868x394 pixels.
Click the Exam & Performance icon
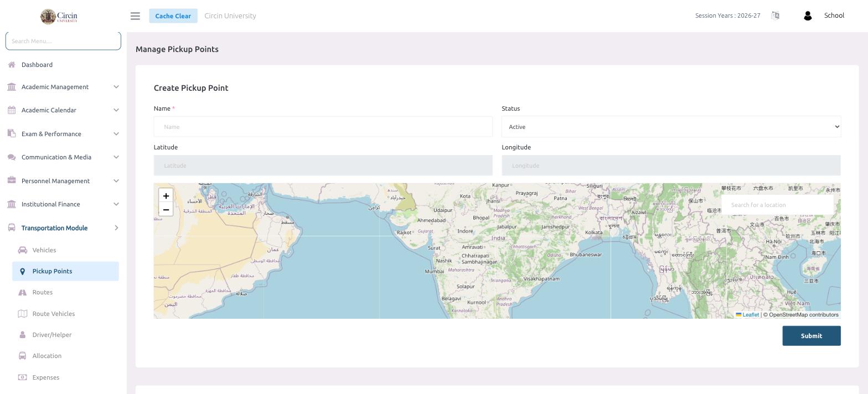pyautogui.click(x=12, y=133)
